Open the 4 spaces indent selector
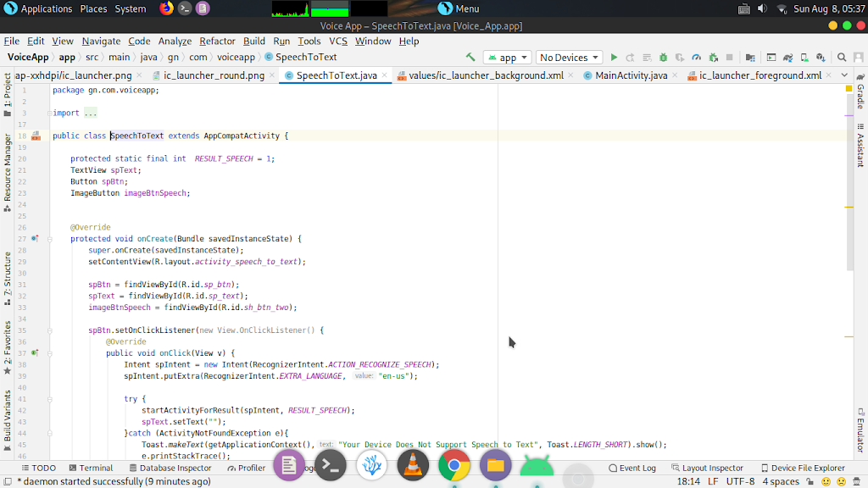Screen dimensions: 868x488 click(x=781, y=481)
